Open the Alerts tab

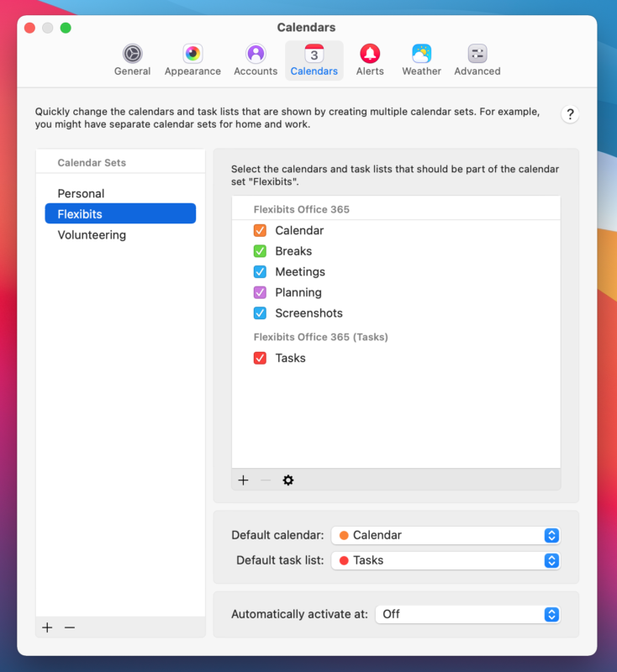tap(370, 60)
